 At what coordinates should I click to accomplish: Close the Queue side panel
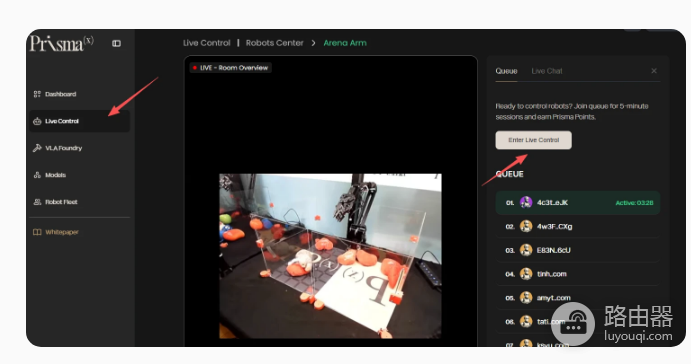coord(654,71)
